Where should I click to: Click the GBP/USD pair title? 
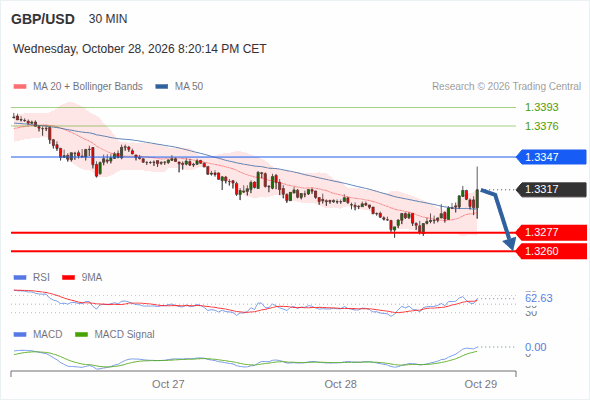pos(43,19)
